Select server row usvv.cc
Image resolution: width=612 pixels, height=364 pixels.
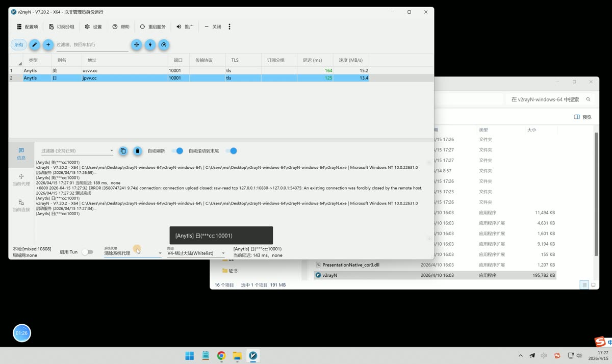[189, 70]
